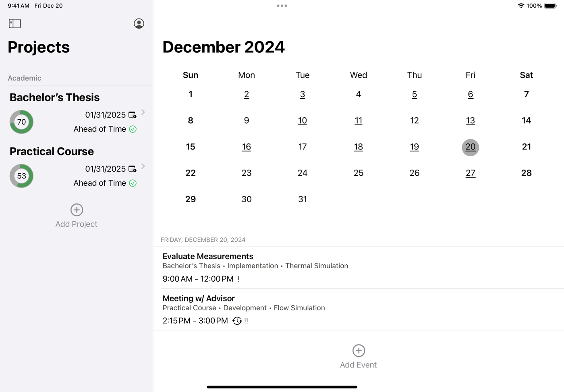
Task: Click Practical Course 53 percent progress ring
Action: [21, 176]
